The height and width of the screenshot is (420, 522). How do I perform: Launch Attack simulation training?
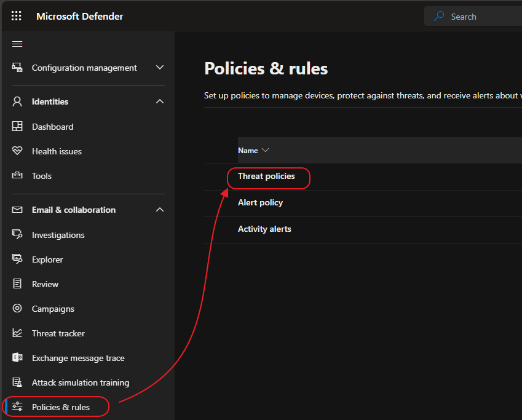click(x=81, y=382)
